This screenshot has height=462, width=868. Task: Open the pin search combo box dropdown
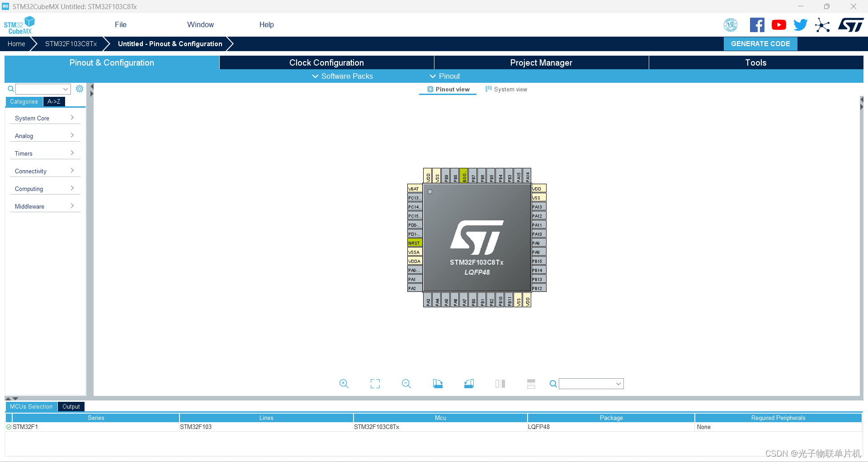(618, 384)
